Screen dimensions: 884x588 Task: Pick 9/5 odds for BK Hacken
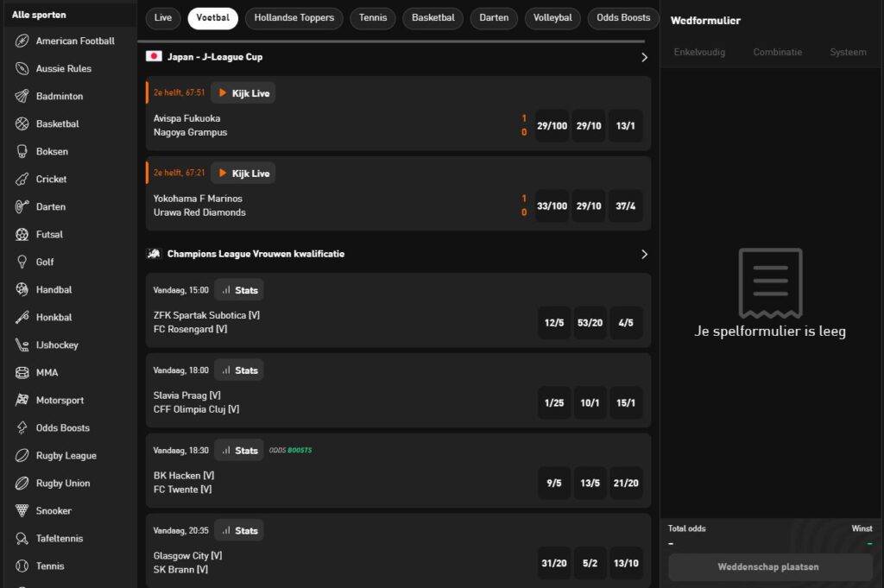[554, 483]
